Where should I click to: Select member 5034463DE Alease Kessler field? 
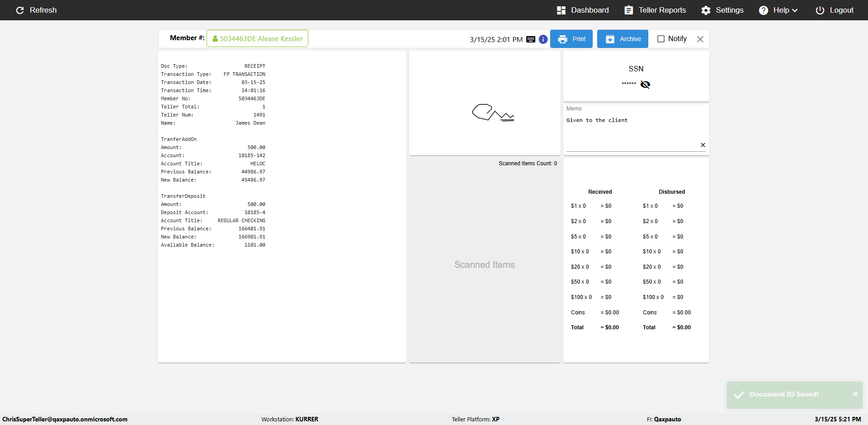pyautogui.click(x=257, y=38)
